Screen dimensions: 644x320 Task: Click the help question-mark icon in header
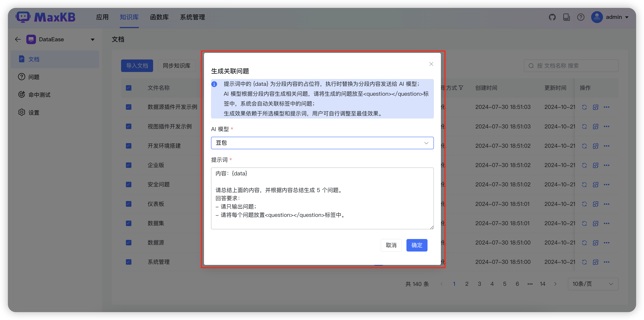[581, 17]
